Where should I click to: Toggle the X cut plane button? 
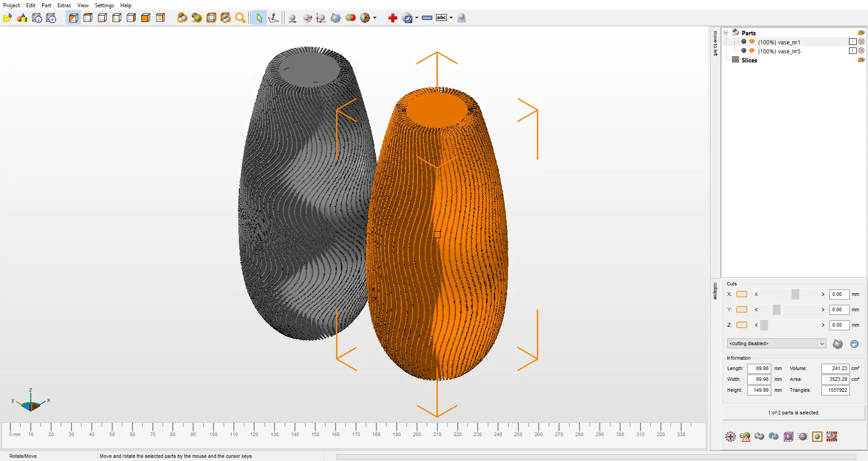coord(741,295)
